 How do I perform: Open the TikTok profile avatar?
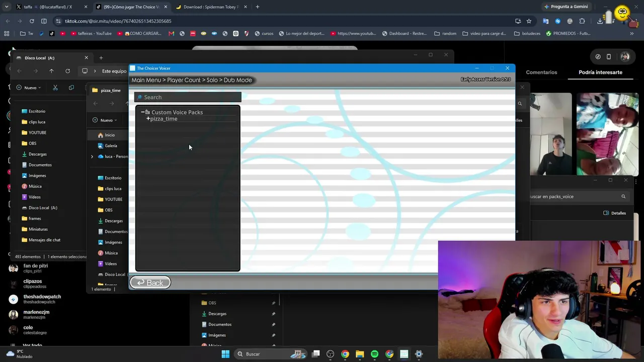click(x=625, y=57)
